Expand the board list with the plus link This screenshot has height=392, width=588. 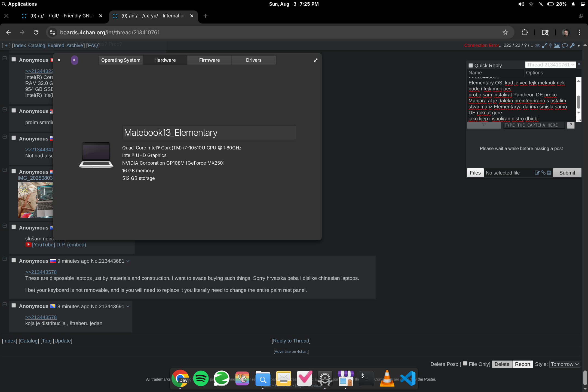tap(6, 45)
